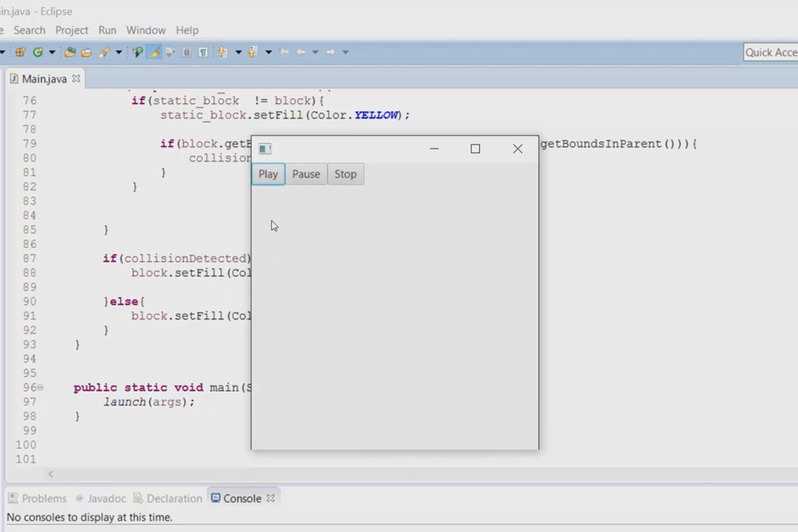Click the Next Annotation down-arrow icon

tap(223, 52)
